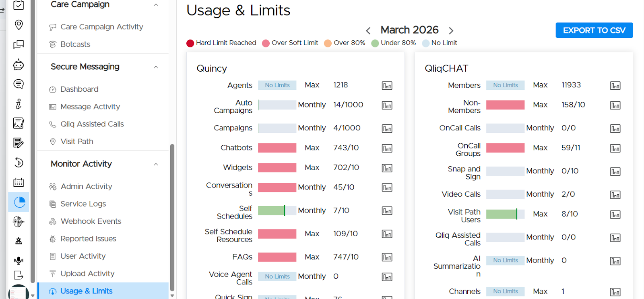Click the sidebar vertical scrollbar
This screenshot has height=299, width=644.
pyautogui.click(x=172, y=217)
